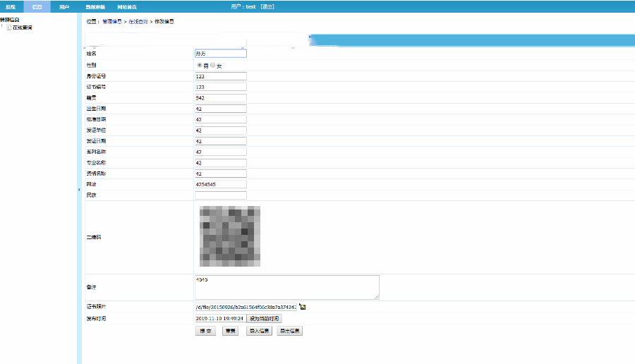Click the 二维码 QR code image

click(x=230, y=236)
